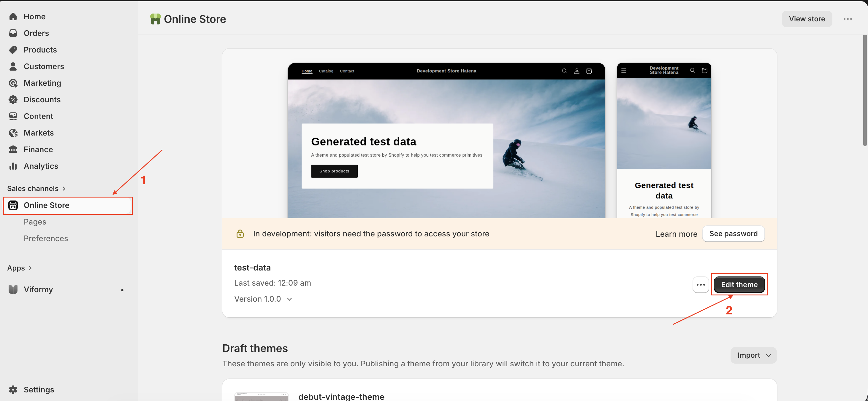Click the Settings gear icon
This screenshot has height=401, width=868.
13,389
